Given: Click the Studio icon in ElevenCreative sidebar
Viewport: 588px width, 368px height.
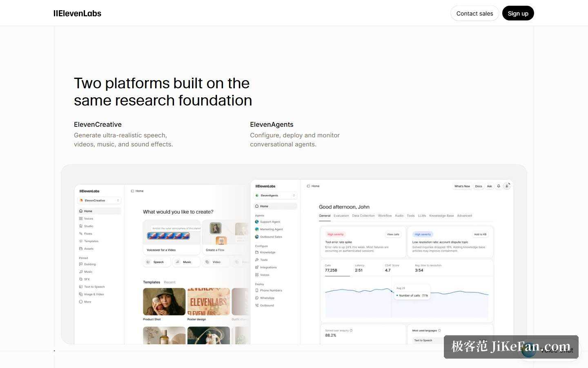Looking at the screenshot, I should pos(81,226).
